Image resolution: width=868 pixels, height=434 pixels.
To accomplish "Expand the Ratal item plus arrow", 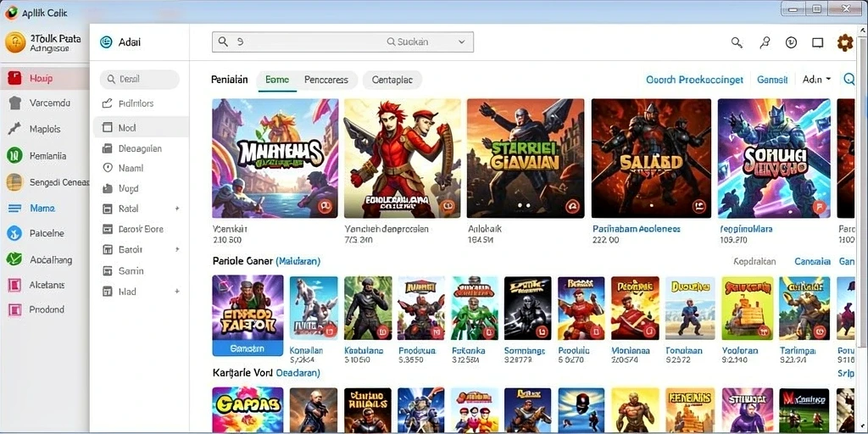I will tap(177, 209).
